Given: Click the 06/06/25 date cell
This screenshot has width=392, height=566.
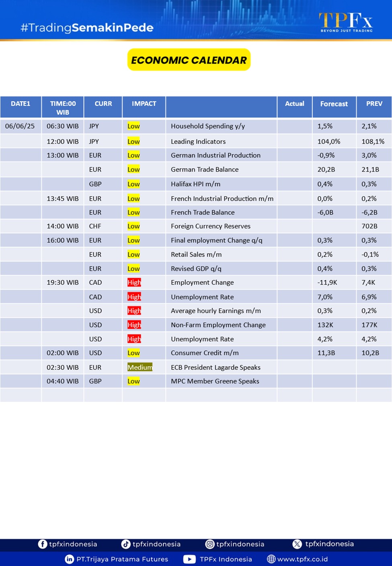Looking at the screenshot, I should [x=20, y=126].
